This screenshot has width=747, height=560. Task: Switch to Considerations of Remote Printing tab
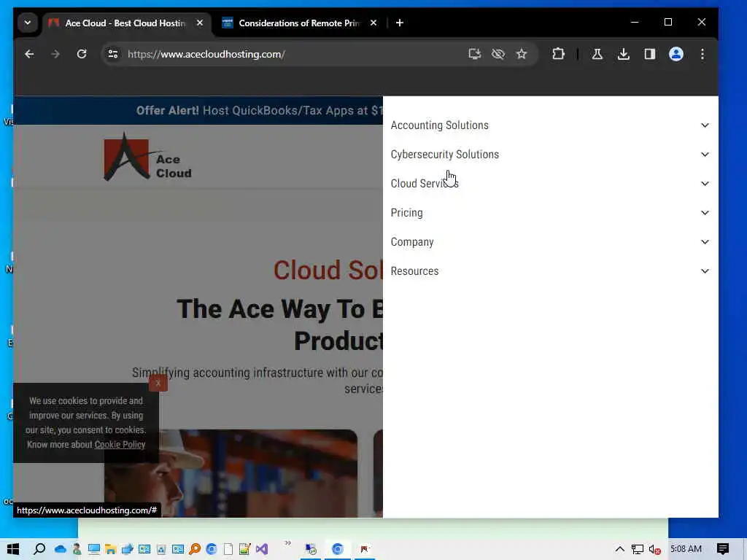[299, 23]
